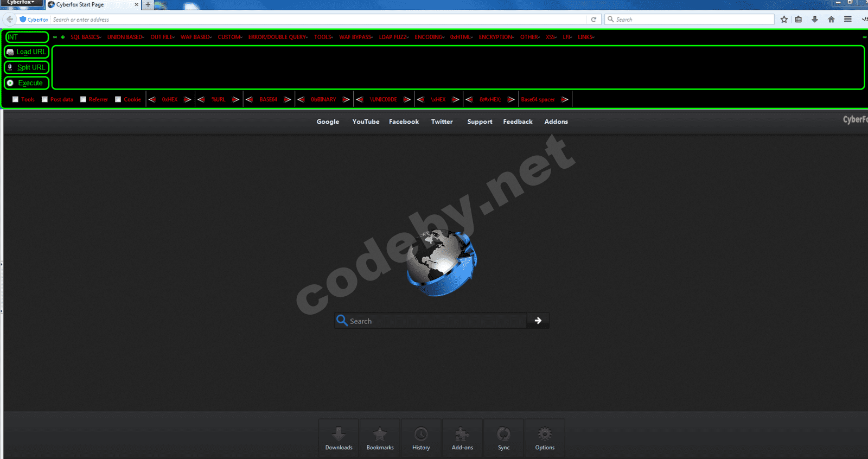This screenshot has width=868, height=459.
Task: Click left arrow beside \UNICODE
Action: coord(360,99)
